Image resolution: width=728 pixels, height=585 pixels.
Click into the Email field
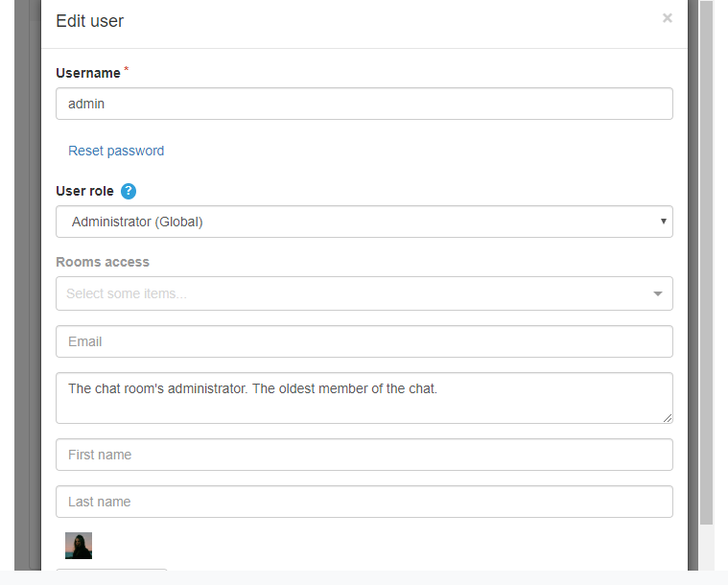coord(364,341)
